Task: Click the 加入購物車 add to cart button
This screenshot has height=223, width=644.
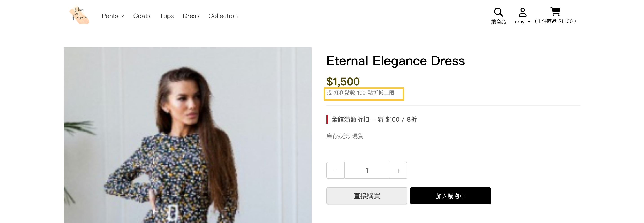Action: point(450,196)
